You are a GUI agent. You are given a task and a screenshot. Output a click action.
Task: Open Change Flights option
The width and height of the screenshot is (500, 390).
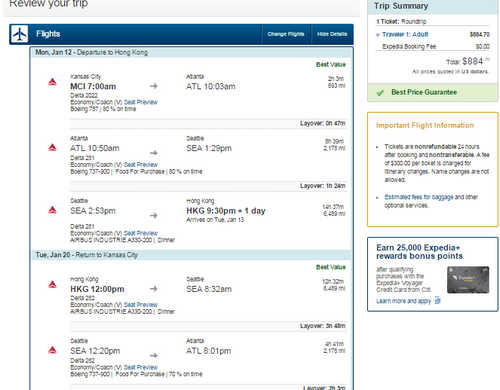click(286, 34)
